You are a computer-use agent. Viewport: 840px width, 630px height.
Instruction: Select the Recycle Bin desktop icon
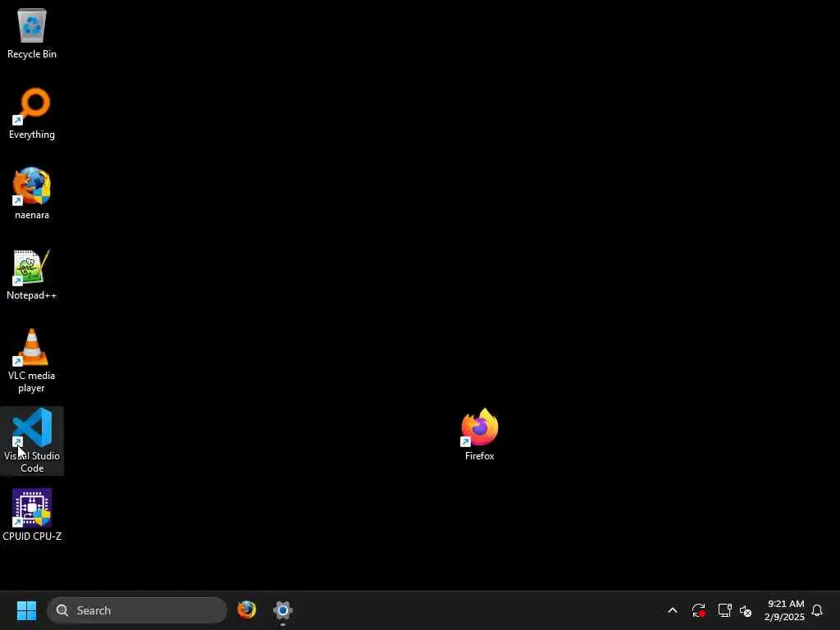click(32, 25)
